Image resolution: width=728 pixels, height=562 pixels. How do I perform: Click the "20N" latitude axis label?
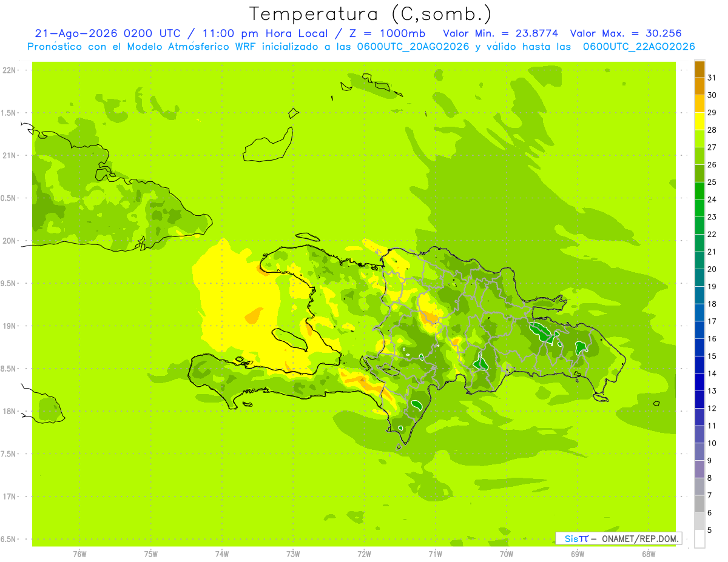[x=9, y=241]
